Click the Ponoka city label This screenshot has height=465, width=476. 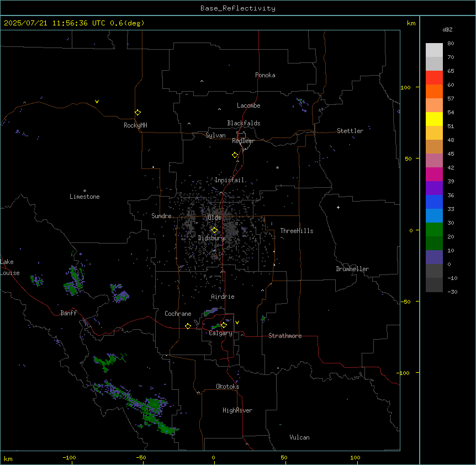(x=265, y=75)
